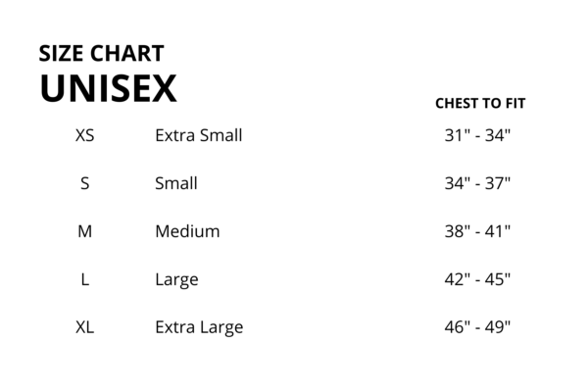
Task: Click the CHEST TO FIT column header
Action: pos(480,103)
